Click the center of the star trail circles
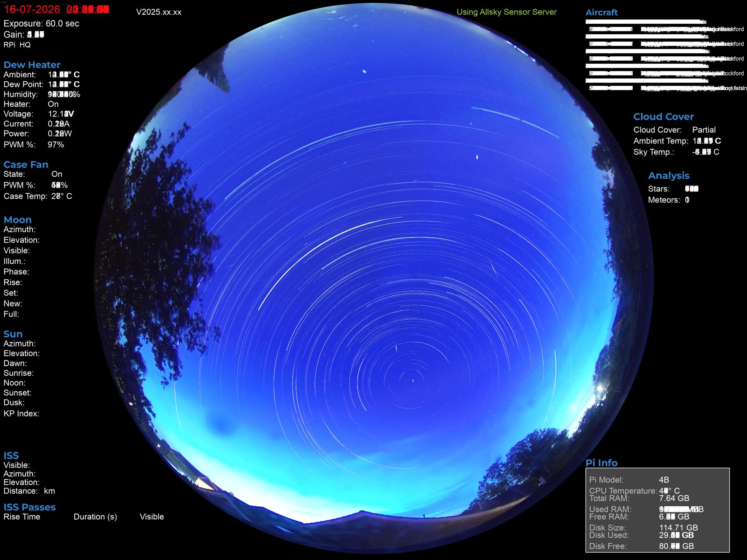Image resolution: width=747 pixels, height=560 pixels. coord(412,381)
